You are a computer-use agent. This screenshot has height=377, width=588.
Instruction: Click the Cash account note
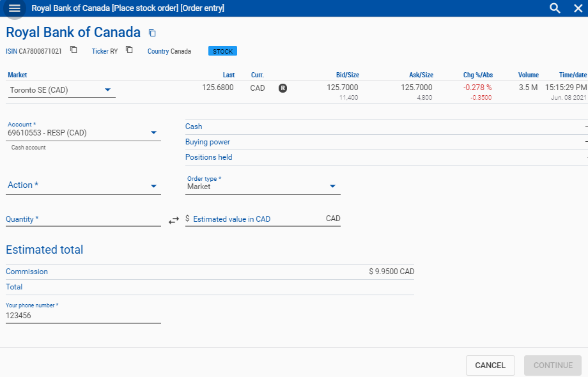[x=29, y=148]
